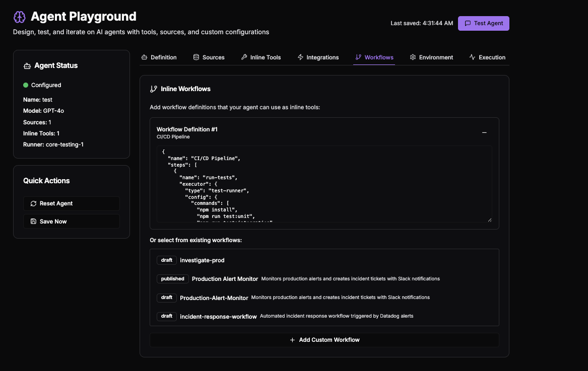The image size is (588, 371).
Task: Select the published Production Alert Monitor workflow
Action: point(324,279)
